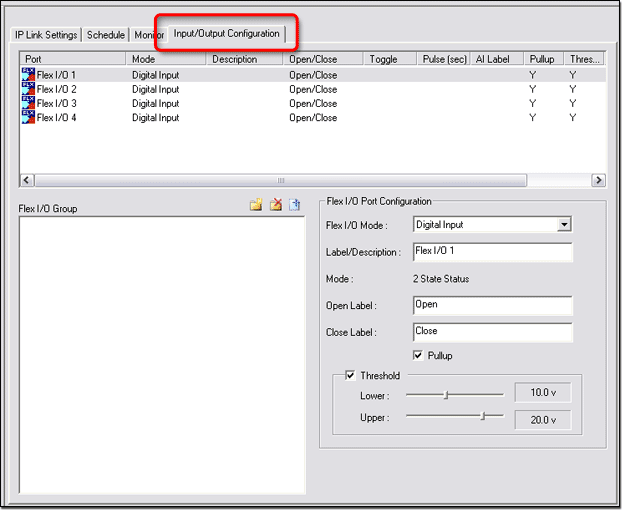Select the Flex I/O 4 port icon

click(28, 117)
